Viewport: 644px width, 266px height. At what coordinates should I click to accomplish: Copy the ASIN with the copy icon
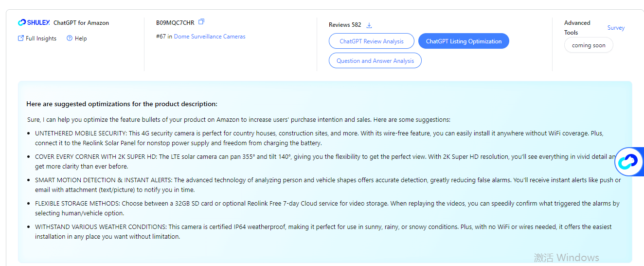[201, 22]
